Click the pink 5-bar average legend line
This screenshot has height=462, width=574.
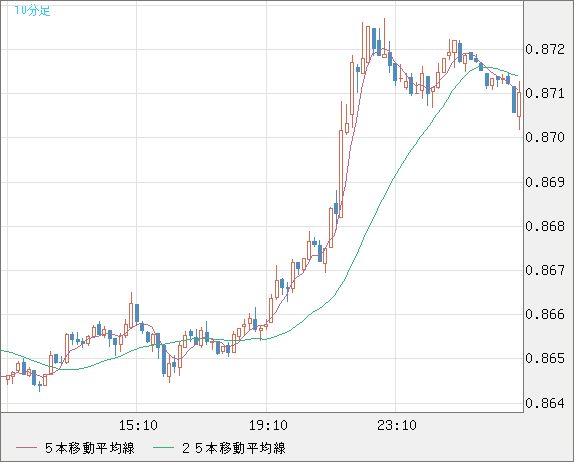tap(27, 448)
